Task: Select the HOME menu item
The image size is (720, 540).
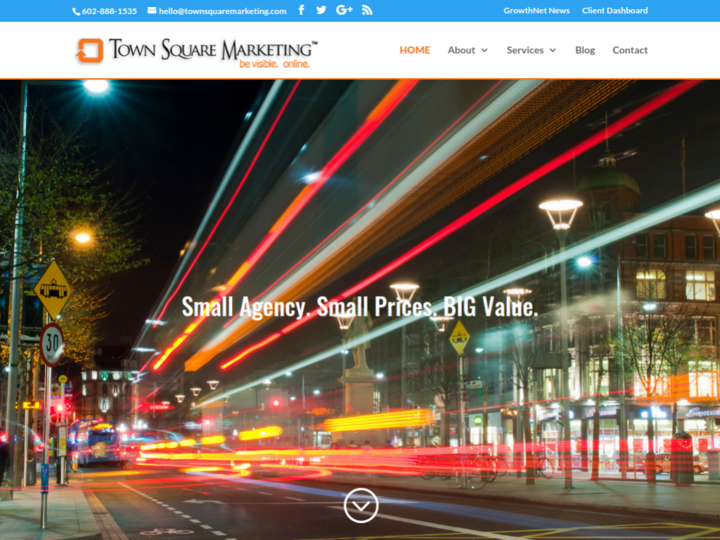Action: (415, 50)
